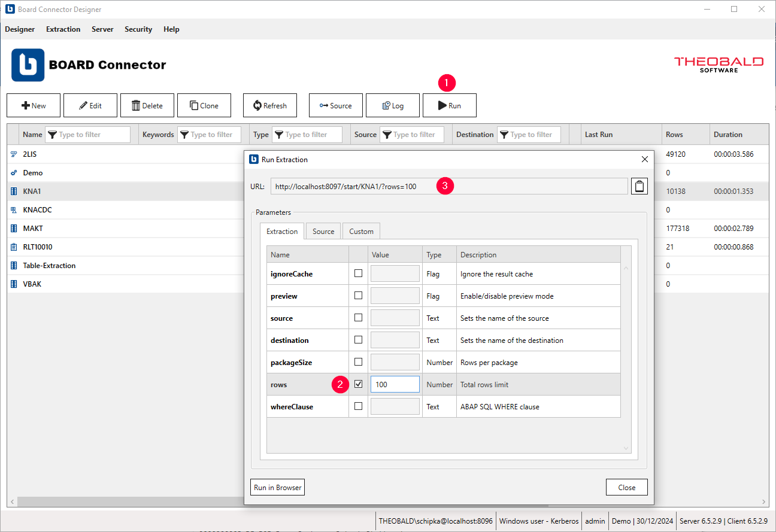Select the whereClause parameter name

pyautogui.click(x=292, y=406)
